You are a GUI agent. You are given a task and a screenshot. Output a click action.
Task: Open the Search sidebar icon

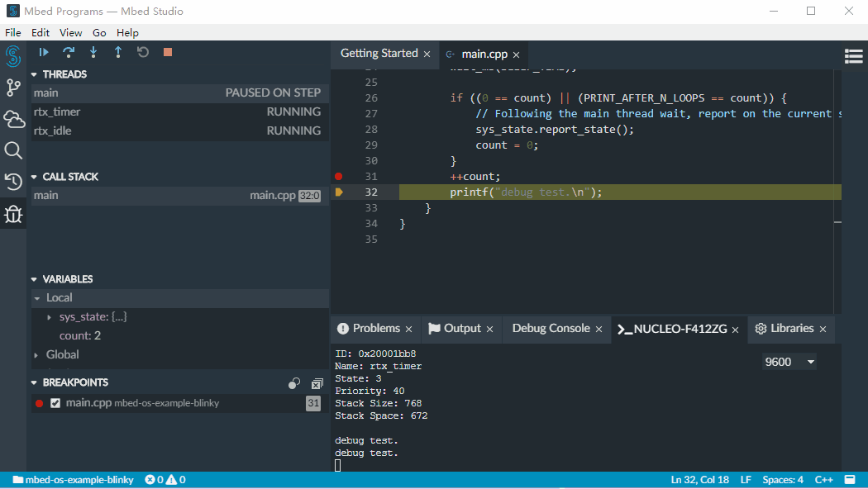coord(13,150)
